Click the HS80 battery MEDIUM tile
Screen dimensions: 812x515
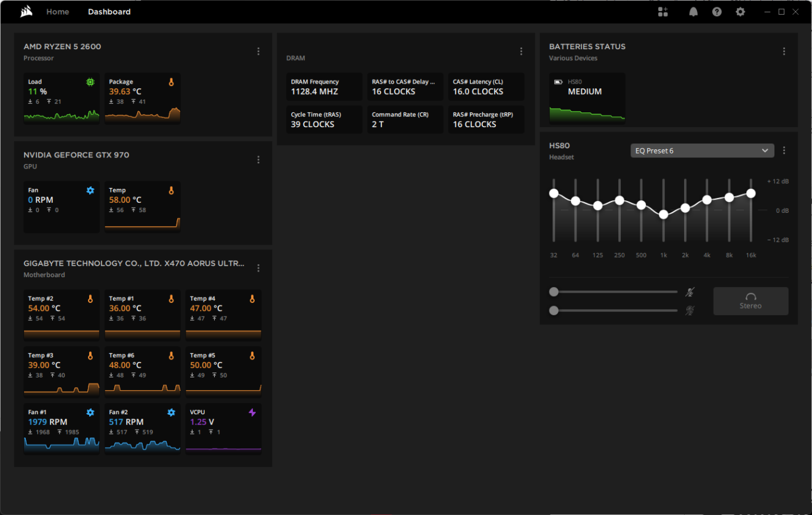[587, 98]
